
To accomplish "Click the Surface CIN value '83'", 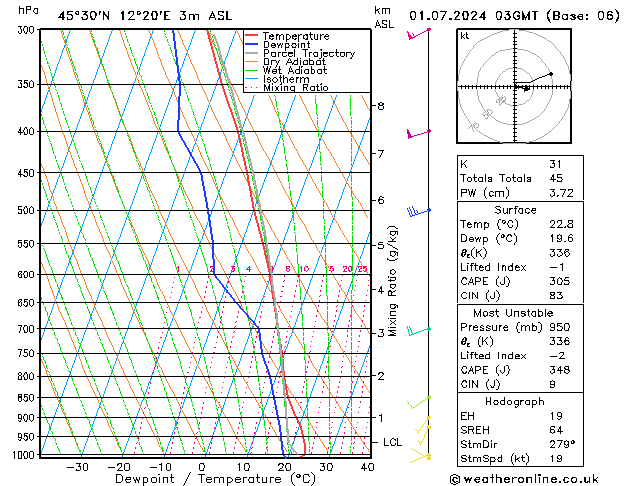I will point(556,296).
